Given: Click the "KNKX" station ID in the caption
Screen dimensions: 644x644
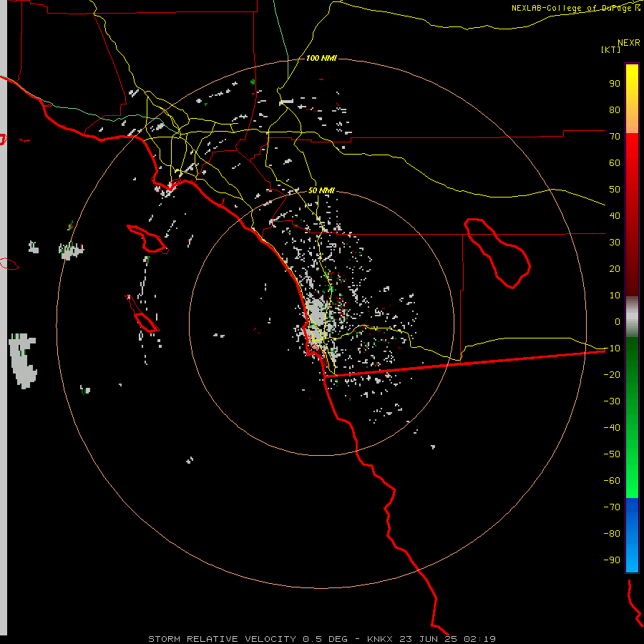Looking at the screenshot, I should coord(380,639).
